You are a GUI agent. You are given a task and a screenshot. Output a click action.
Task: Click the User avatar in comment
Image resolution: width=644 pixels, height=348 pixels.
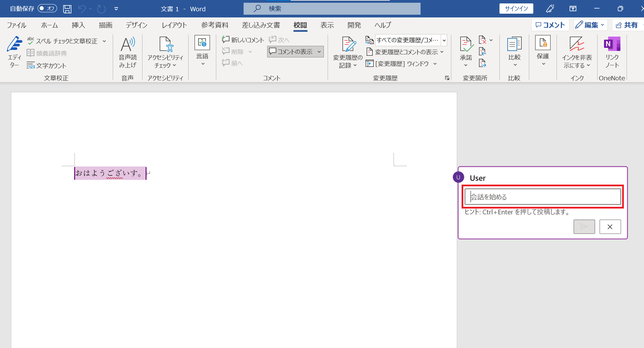(x=458, y=177)
